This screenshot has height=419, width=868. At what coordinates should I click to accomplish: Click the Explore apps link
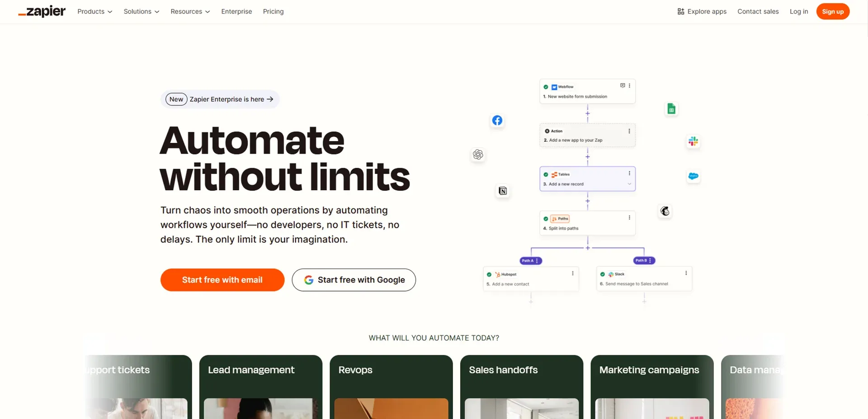pyautogui.click(x=702, y=11)
